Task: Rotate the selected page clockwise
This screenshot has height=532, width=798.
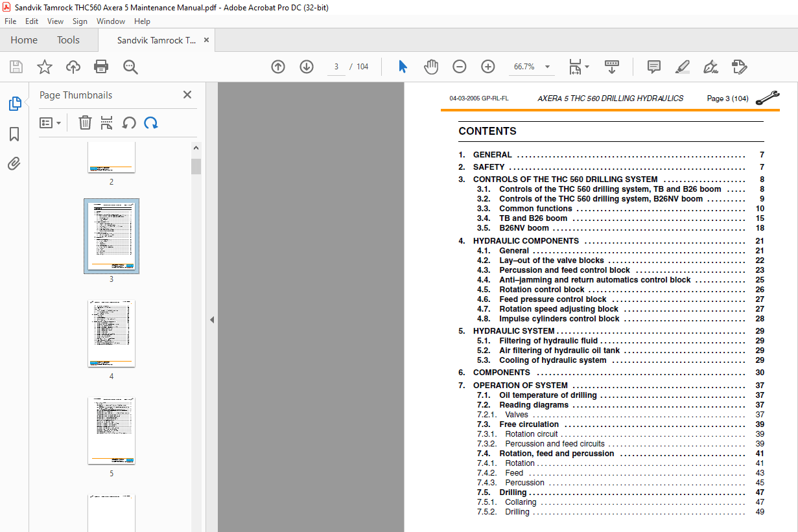Action: tap(150, 122)
